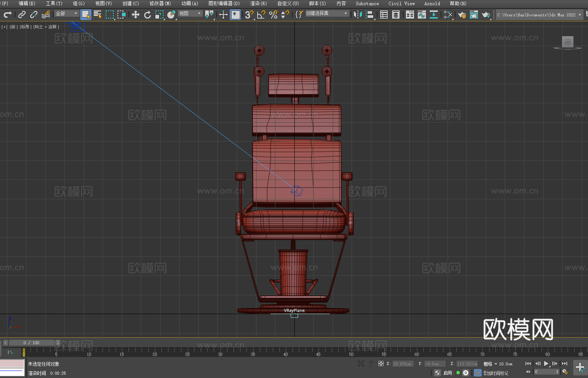Click the Key Mode toggle arrows

coord(528,372)
